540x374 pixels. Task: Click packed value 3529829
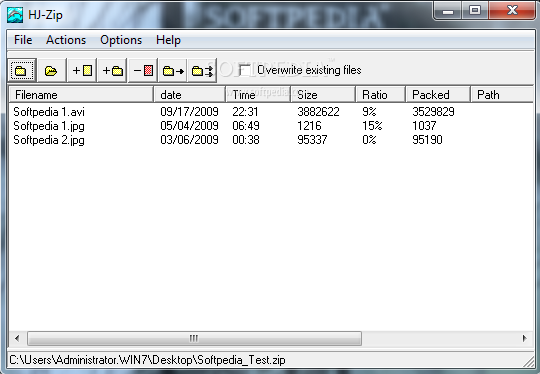tap(433, 112)
